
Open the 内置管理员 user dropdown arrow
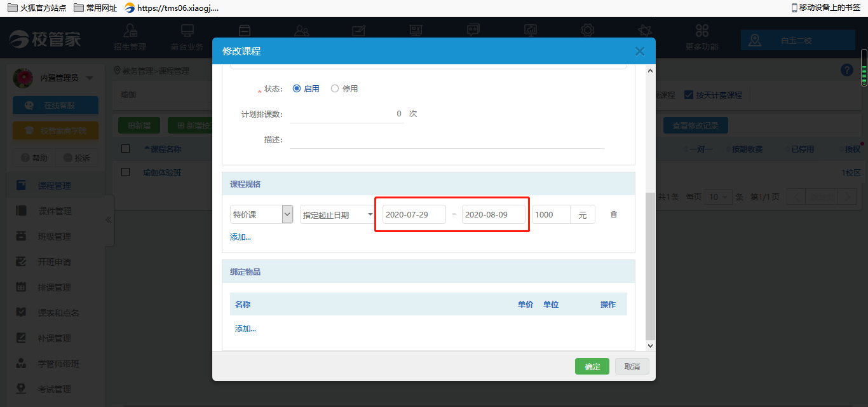click(x=90, y=78)
